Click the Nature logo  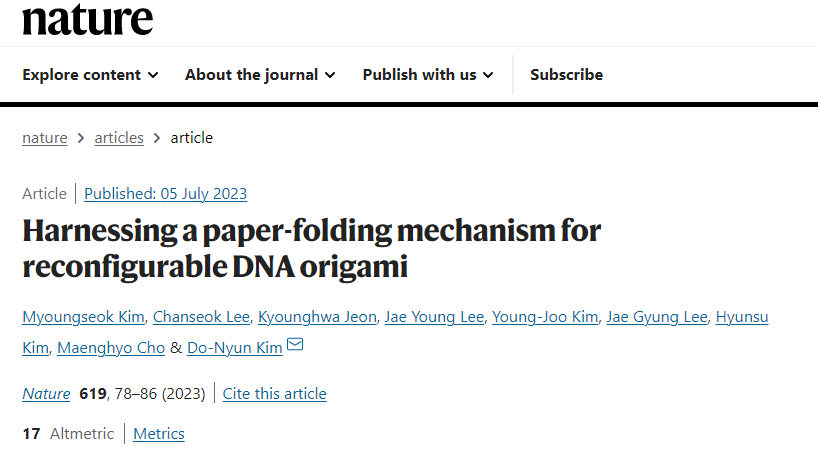click(x=88, y=18)
